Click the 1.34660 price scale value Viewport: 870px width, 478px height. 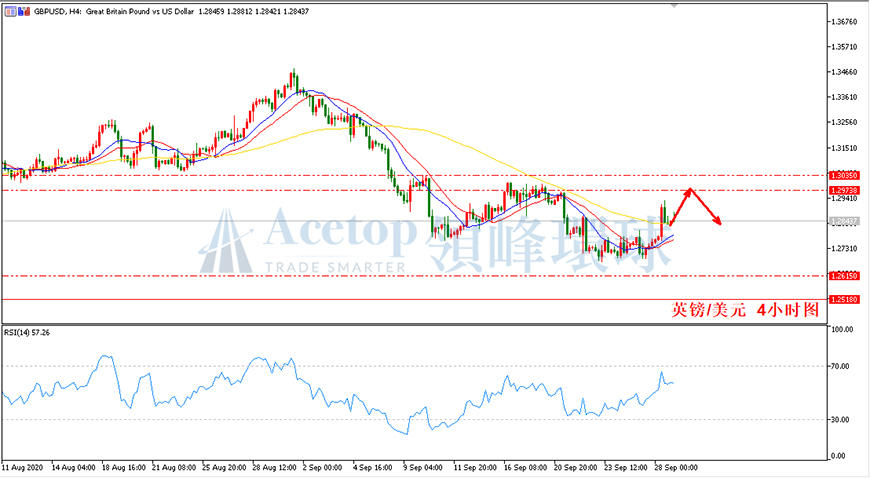[844, 72]
